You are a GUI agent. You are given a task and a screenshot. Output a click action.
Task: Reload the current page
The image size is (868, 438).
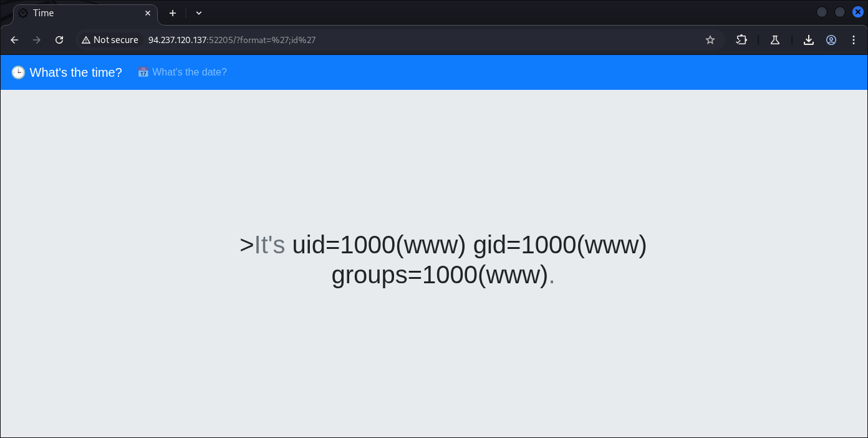[x=59, y=40]
